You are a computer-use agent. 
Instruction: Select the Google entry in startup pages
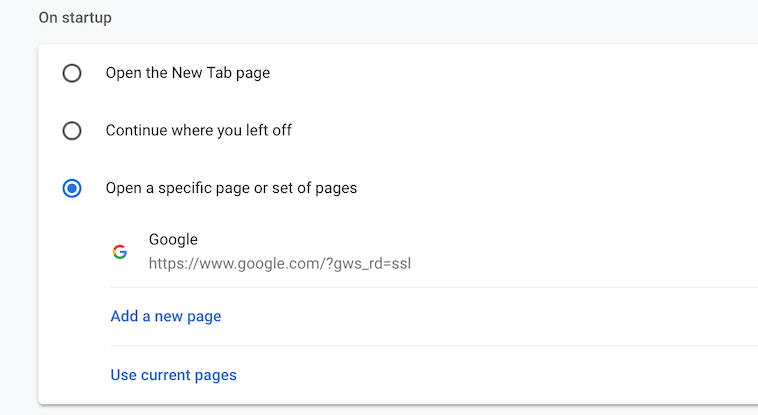(173, 240)
